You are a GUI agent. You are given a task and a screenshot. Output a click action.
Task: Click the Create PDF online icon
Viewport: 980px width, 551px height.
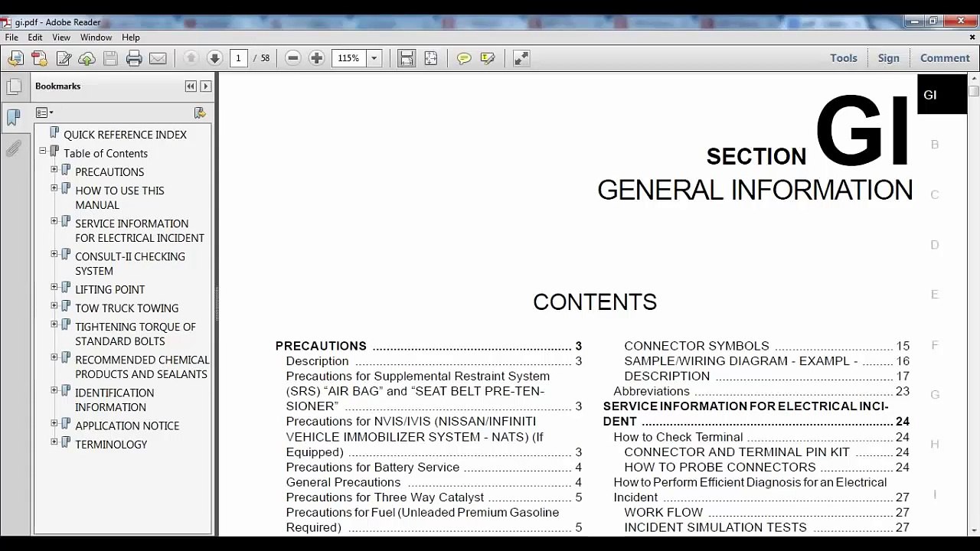[x=15, y=58]
